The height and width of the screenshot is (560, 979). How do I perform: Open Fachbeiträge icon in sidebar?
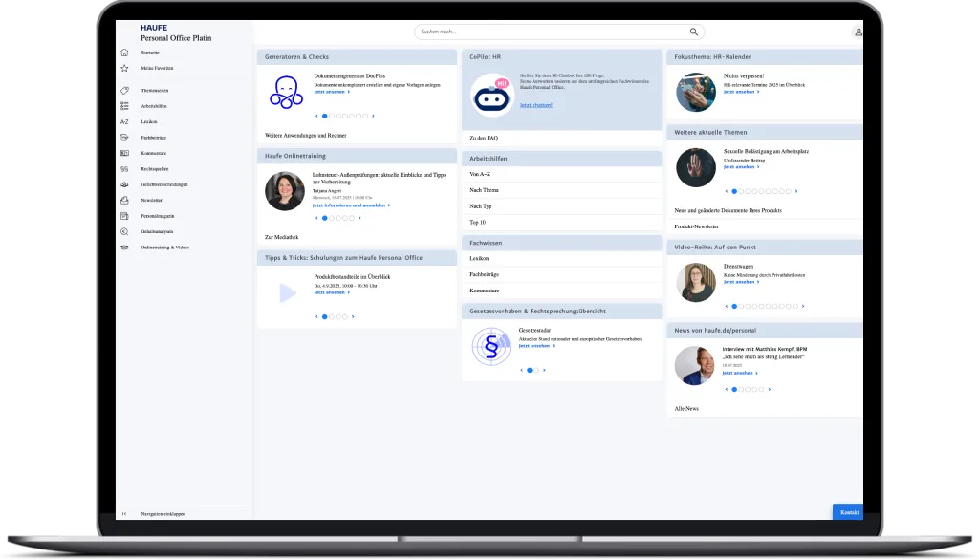point(124,138)
